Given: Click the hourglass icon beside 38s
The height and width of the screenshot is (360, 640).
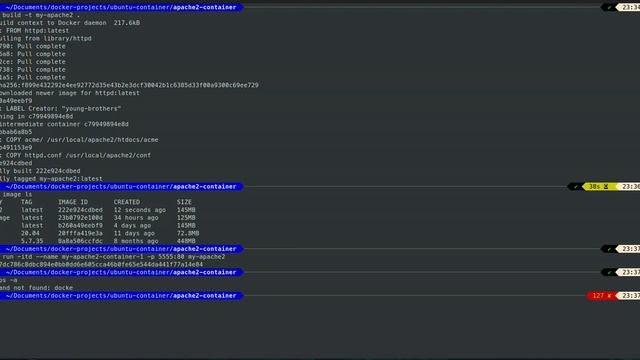Looking at the screenshot, I should pyautogui.click(x=606, y=187).
